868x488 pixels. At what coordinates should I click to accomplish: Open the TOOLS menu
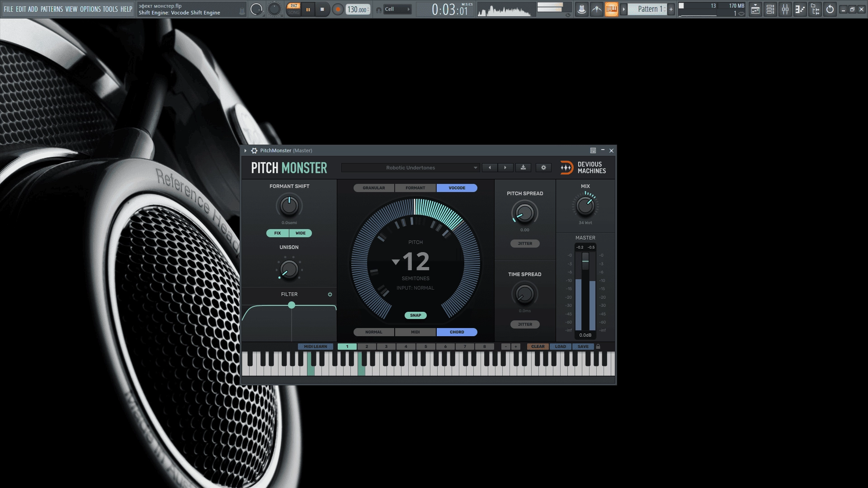click(x=110, y=9)
